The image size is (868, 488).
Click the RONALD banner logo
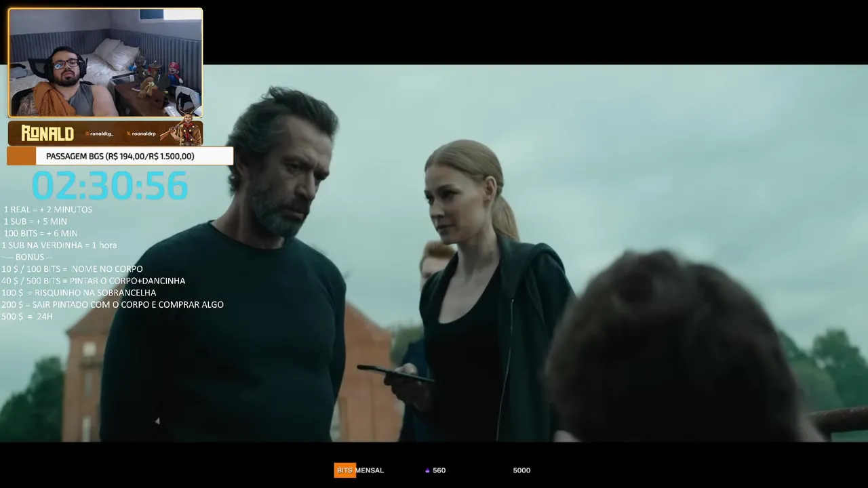tap(47, 134)
